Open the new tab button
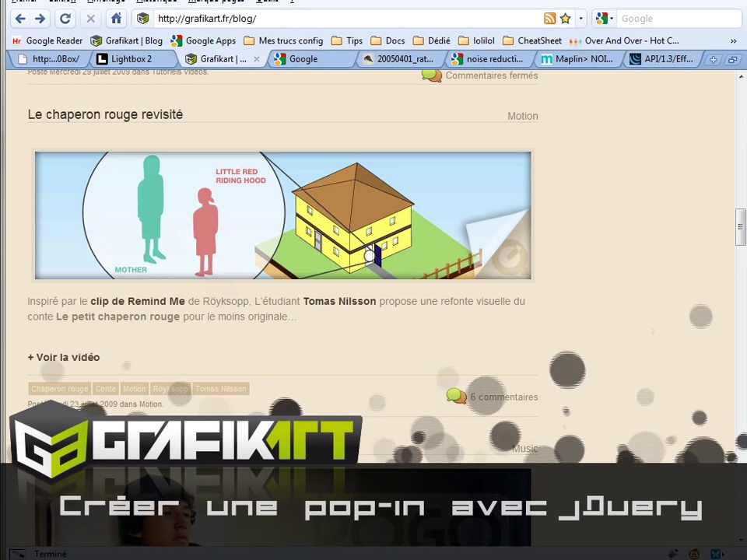The image size is (747, 560). (713, 59)
